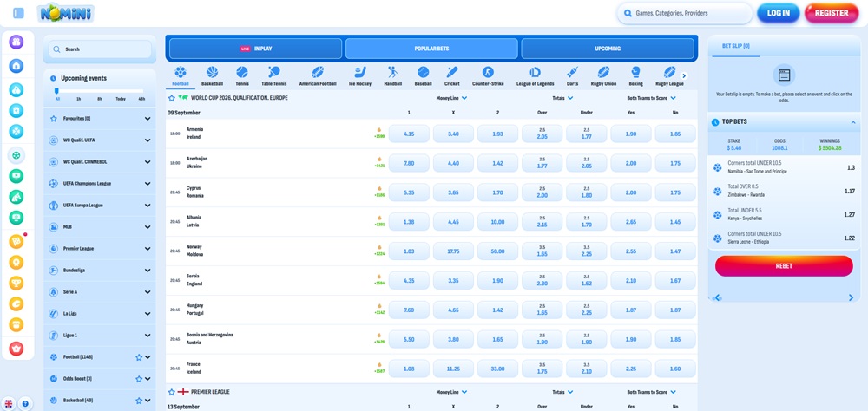Screen dimensions: 868x411
Task: Select the Cricket sport icon
Action: pos(451,73)
